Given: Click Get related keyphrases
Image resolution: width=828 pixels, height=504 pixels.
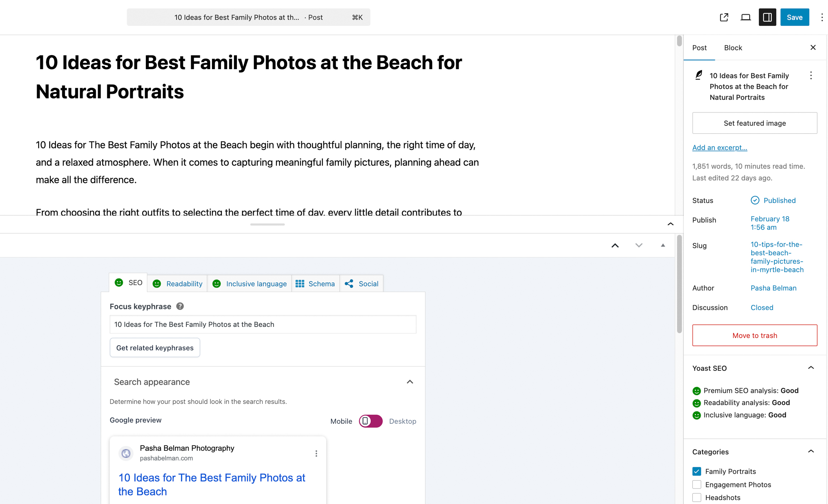Looking at the screenshot, I should pyautogui.click(x=154, y=347).
